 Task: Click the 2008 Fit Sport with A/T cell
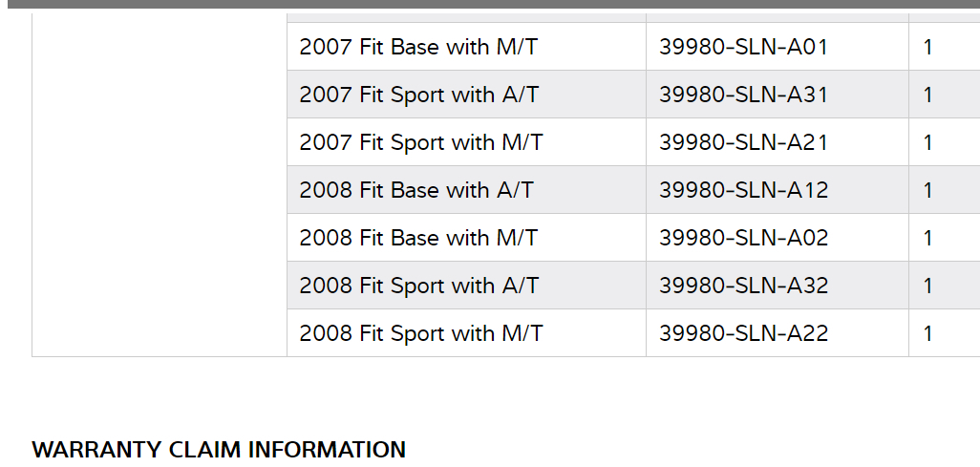(419, 286)
